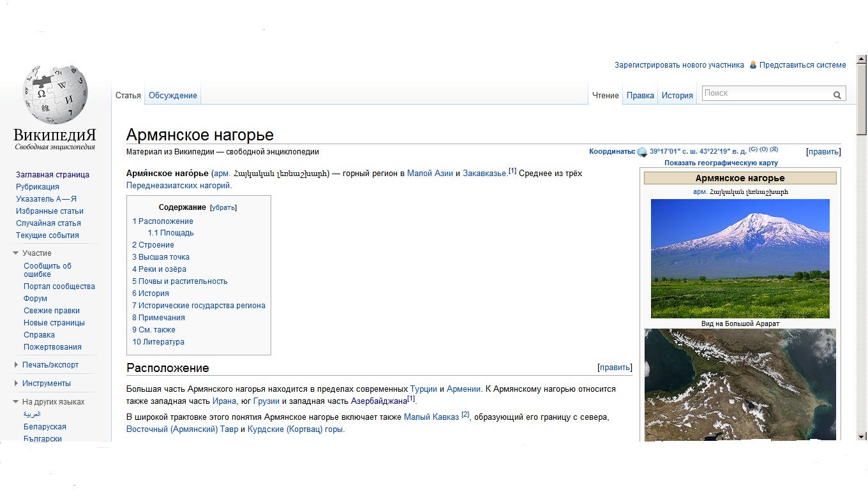Click the search magnifier icon
868x490 pixels.
tap(837, 95)
